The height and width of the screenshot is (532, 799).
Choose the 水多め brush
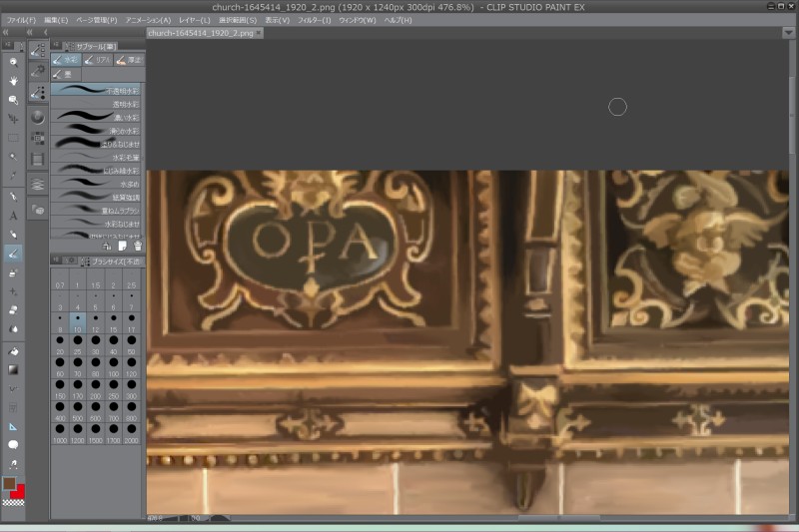96,184
